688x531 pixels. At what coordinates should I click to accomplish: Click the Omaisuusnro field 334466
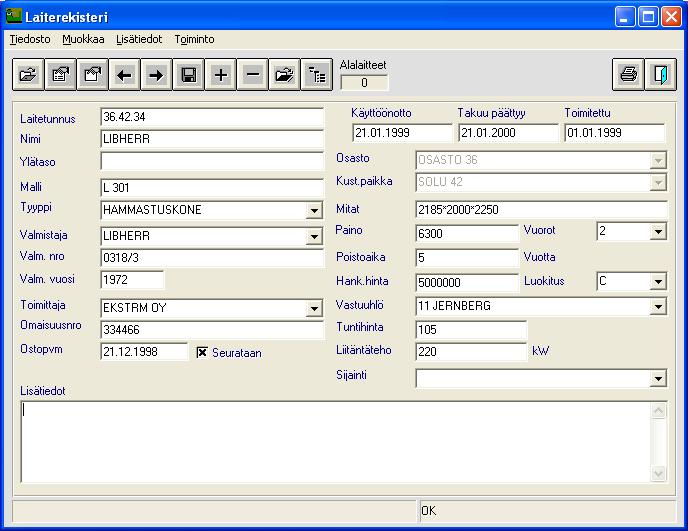(212, 330)
